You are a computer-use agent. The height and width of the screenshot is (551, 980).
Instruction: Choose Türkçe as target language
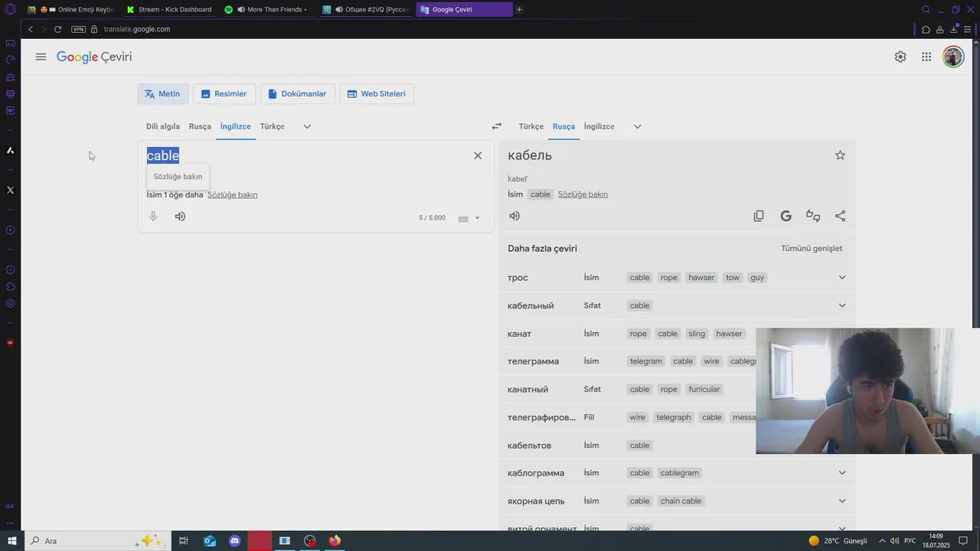pyautogui.click(x=531, y=126)
